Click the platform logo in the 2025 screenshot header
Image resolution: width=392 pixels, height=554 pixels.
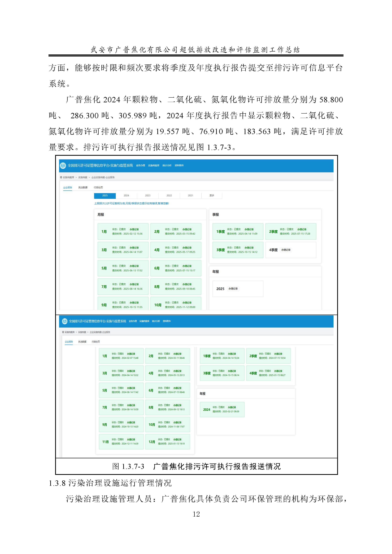(x=63, y=166)
